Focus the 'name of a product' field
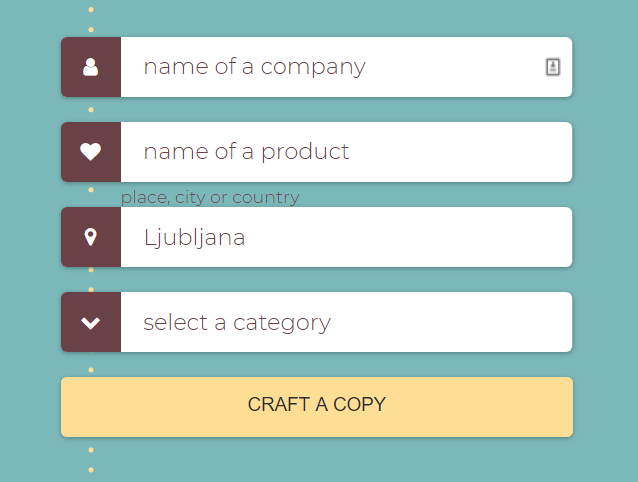 [330, 152]
